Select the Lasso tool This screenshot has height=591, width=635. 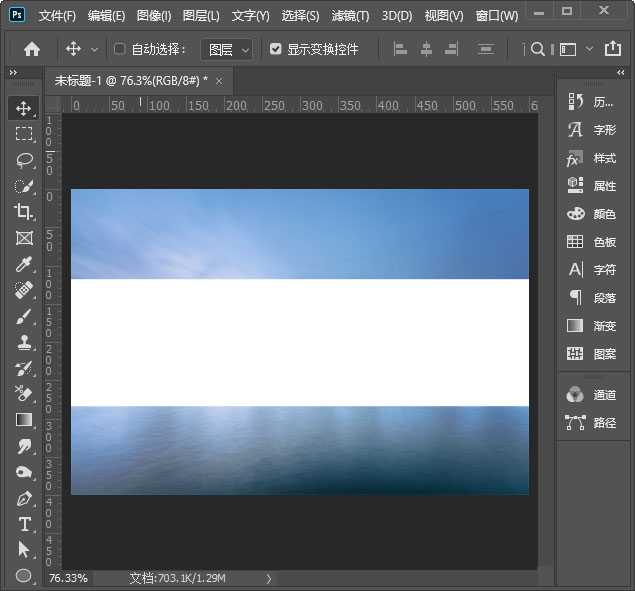click(x=24, y=160)
